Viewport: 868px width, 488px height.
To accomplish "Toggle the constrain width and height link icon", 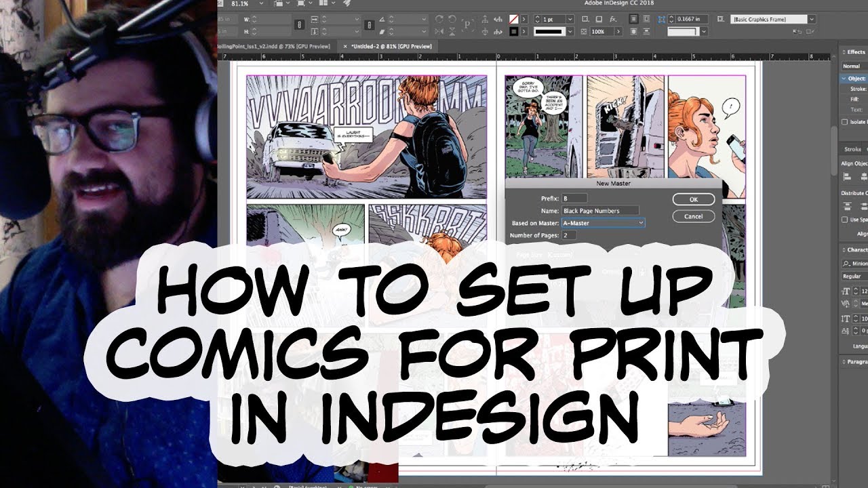I will [x=299, y=24].
